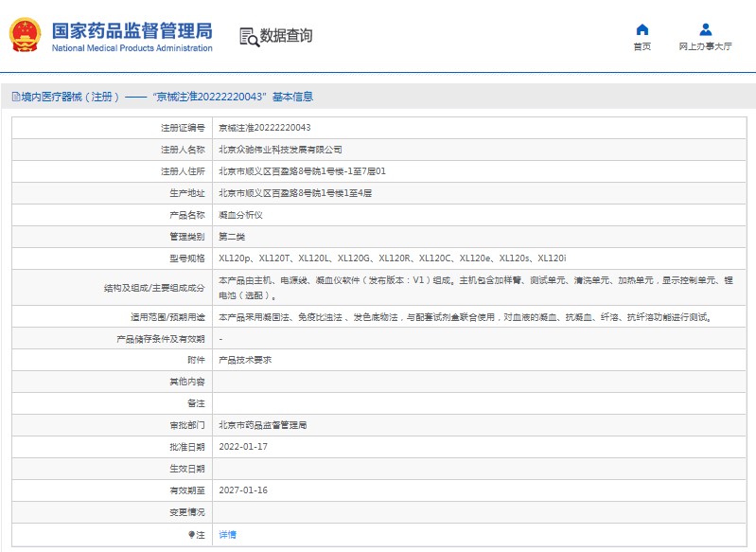Click the 审批部门 label

tap(187, 425)
